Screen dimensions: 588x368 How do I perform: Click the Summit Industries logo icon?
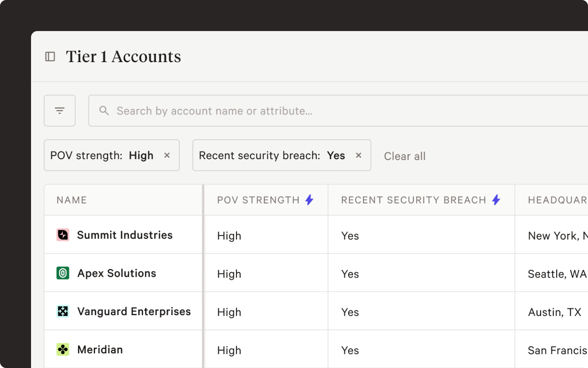tap(63, 235)
